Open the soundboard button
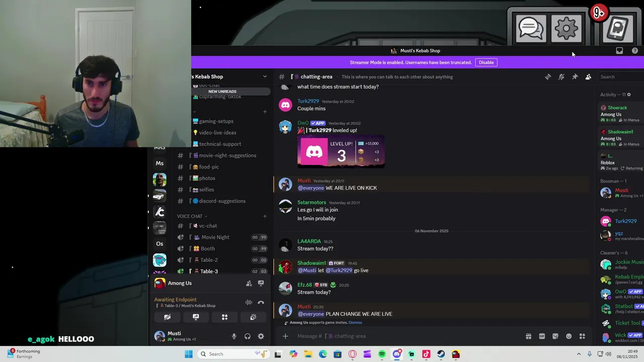644x362 pixels. pyautogui.click(x=253, y=317)
